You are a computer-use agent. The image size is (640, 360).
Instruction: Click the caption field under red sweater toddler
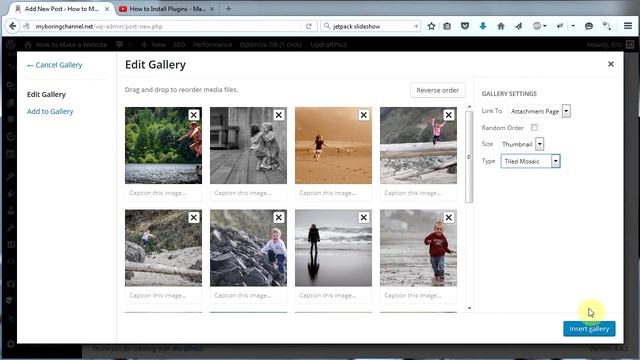click(418, 295)
